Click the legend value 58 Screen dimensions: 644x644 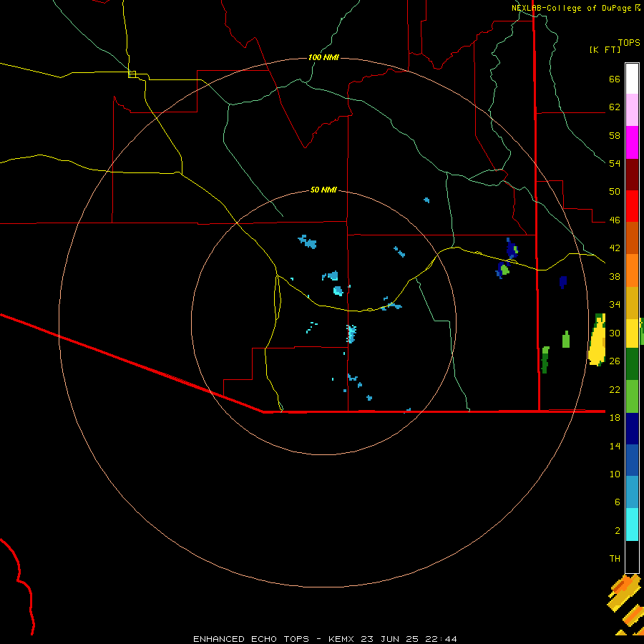point(615,135)
